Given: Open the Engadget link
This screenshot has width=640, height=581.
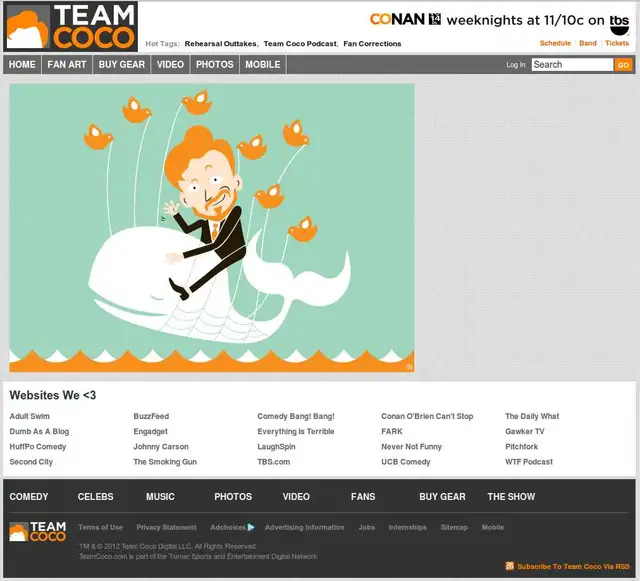Looking at the screenshot, I should (150, 431).
